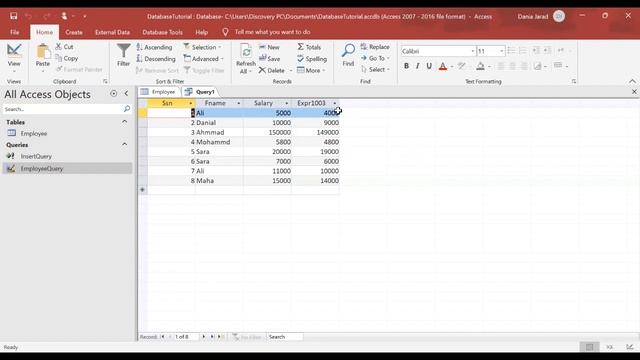The height and width of the screenshot is (360, 640).
Task: Open Selection filter dropdown
Action: 202,47
